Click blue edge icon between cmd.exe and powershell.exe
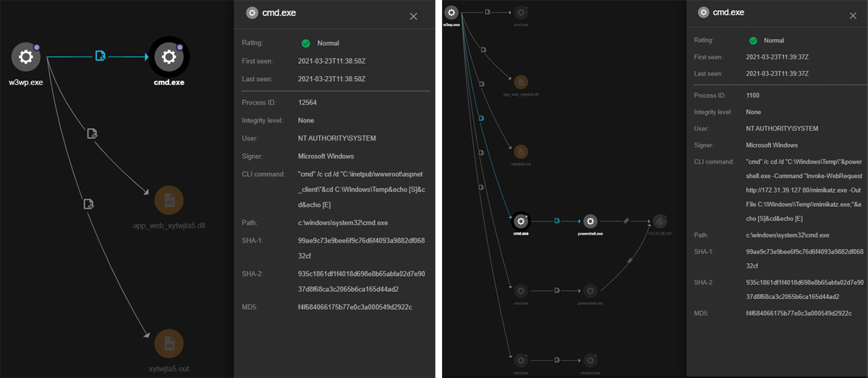Viewport: 868px width, 378px height. point(557,222)
